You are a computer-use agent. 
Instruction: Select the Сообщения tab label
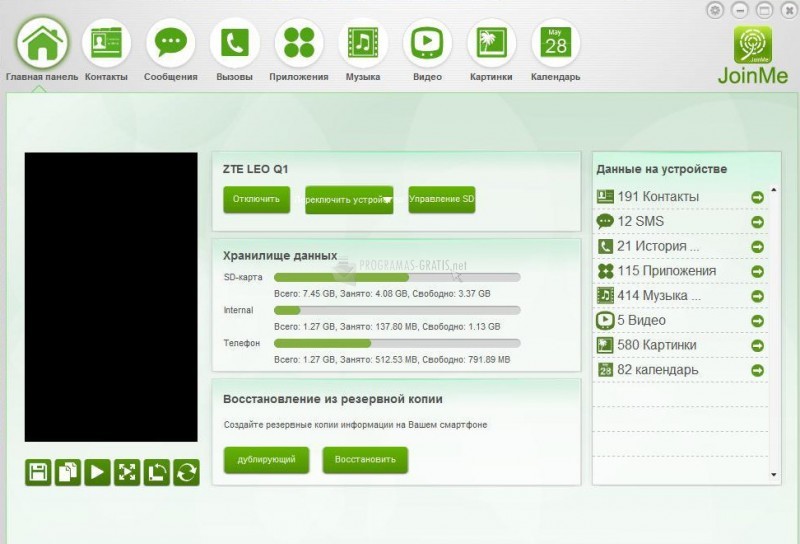[x=170, y=77]
